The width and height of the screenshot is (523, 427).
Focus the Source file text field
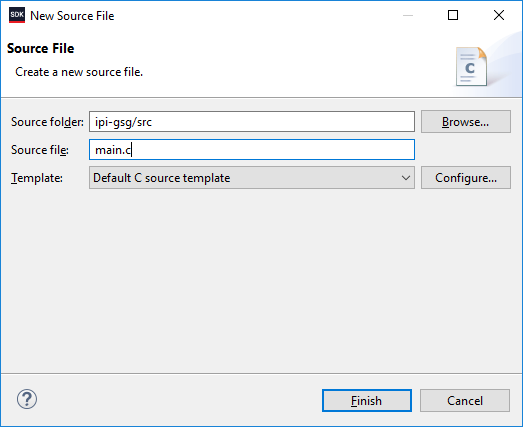tap(252, 150)
